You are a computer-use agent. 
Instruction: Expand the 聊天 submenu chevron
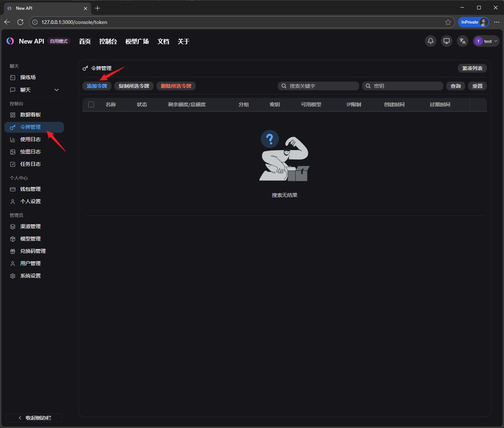57,90
